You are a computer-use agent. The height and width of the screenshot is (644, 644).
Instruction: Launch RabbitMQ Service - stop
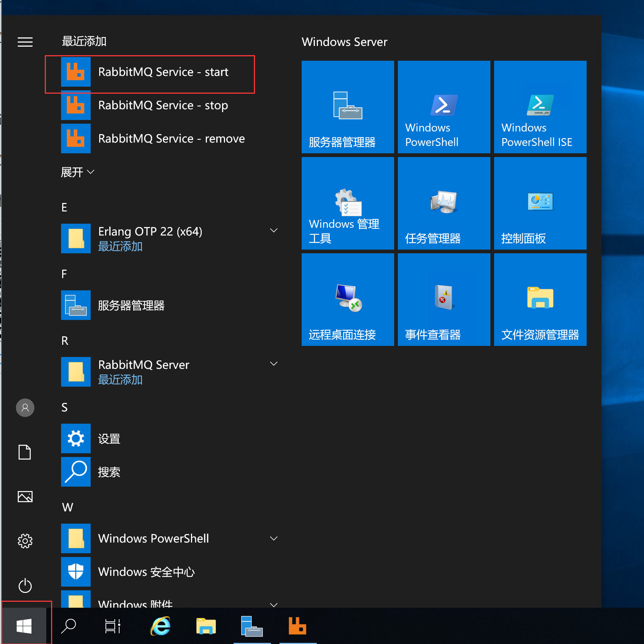[163, 106]
